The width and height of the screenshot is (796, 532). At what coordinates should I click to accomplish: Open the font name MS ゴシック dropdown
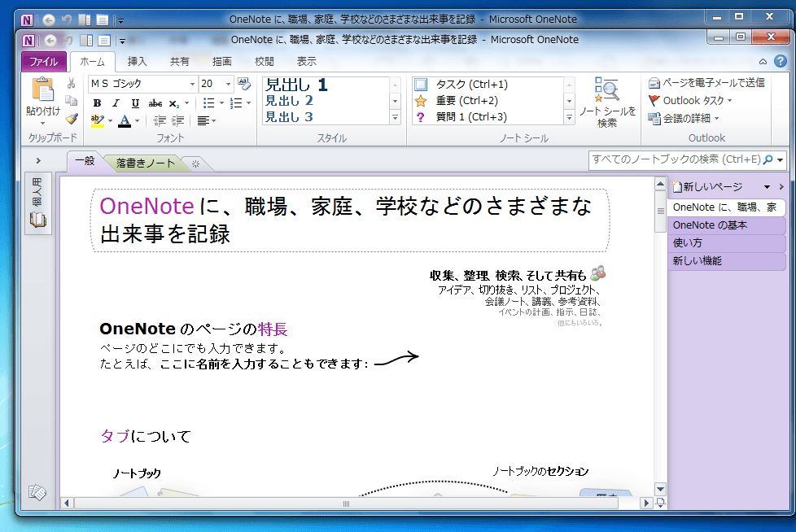click(x=192, y=84)
